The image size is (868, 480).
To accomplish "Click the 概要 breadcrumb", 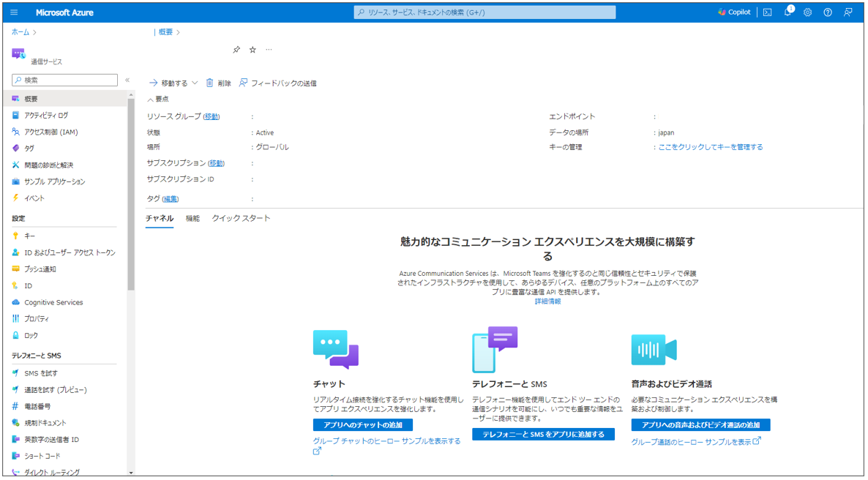I will pyautogui.click(x=165, y=32).
